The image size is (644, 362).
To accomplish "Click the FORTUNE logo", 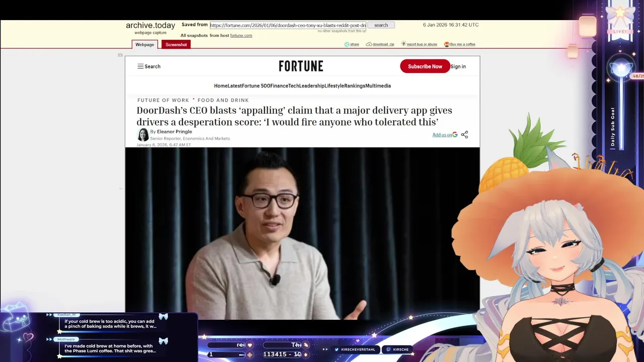I will (x=301, y=66).
